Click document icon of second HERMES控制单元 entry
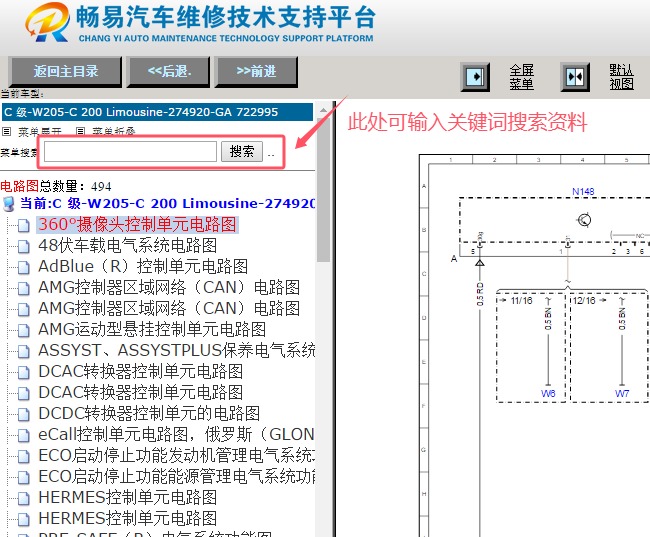 point(23,520)
